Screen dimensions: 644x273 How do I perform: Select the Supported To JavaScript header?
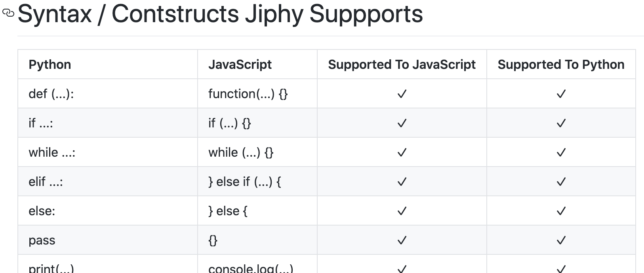(x=402, y=64)
